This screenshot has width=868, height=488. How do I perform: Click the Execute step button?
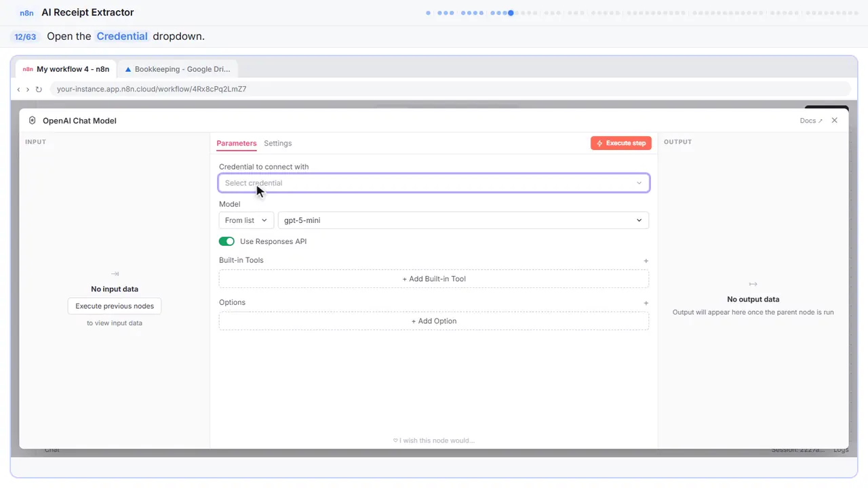(x=621, y=143)
